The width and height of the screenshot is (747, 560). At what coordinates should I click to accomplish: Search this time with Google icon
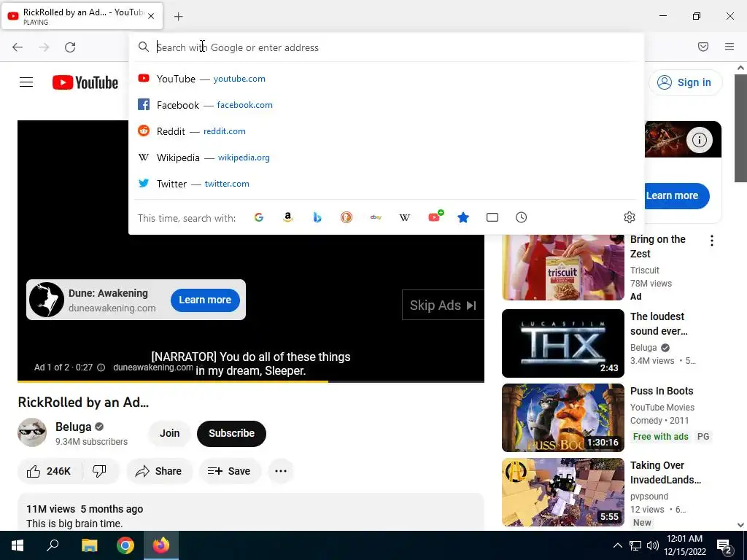point(259,217)
